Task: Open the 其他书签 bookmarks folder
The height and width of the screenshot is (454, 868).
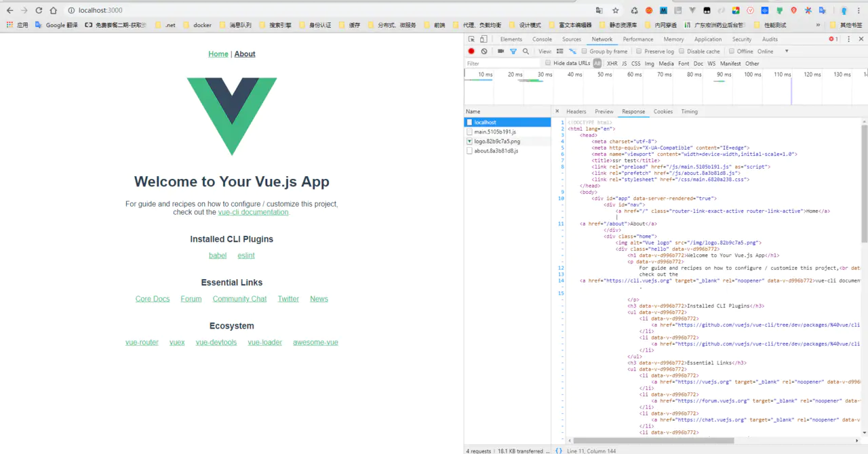Action: point(847,25)
